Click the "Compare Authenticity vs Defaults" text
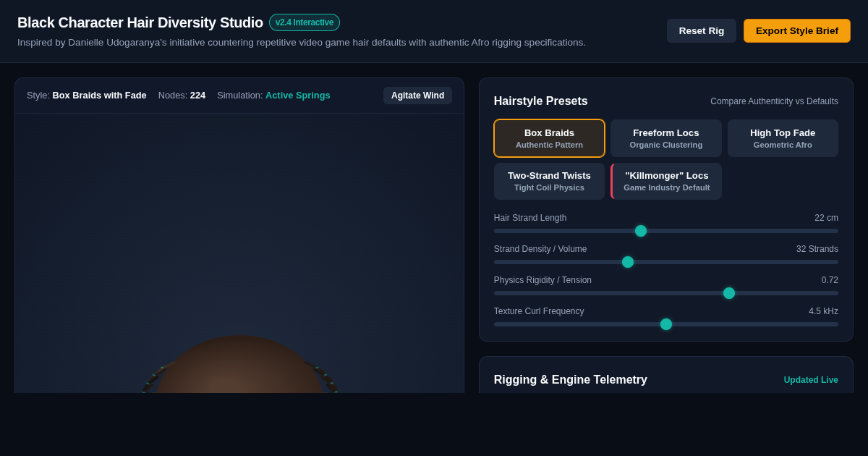Image resolution: width=868 pixels, height=456 pixels. pos(774,101)
